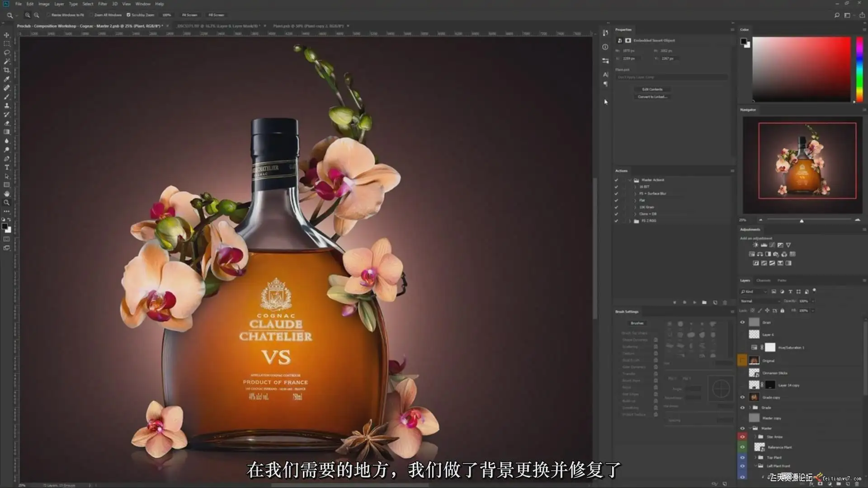Open the Filter menu
Screen dimensions: 868x488
103,4
